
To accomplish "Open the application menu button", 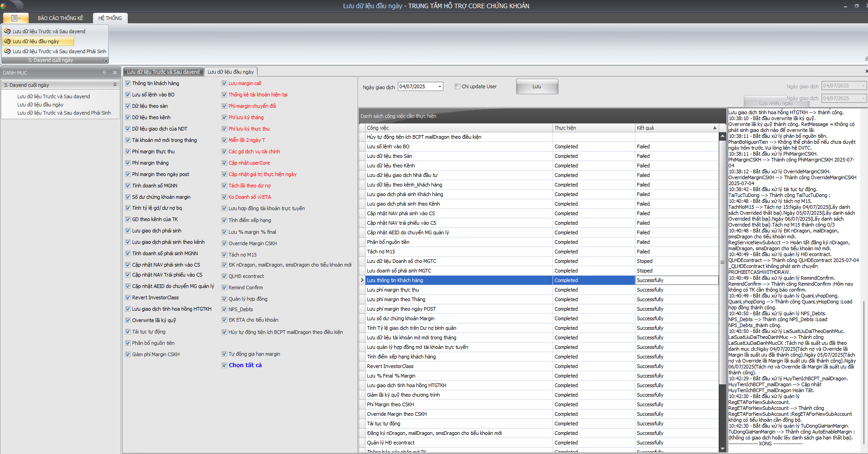I will point(15,18).
